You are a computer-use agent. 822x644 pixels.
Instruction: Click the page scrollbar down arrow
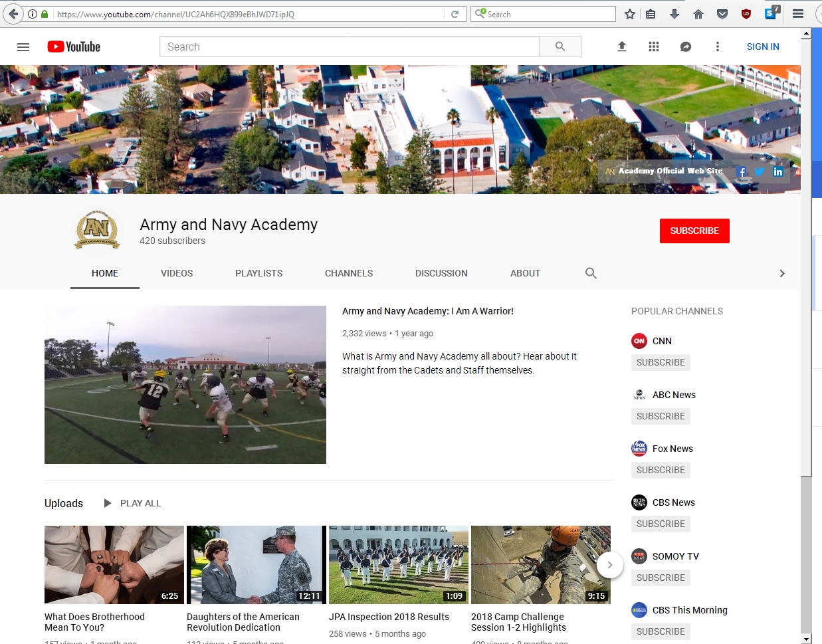[x=806, y=639]
